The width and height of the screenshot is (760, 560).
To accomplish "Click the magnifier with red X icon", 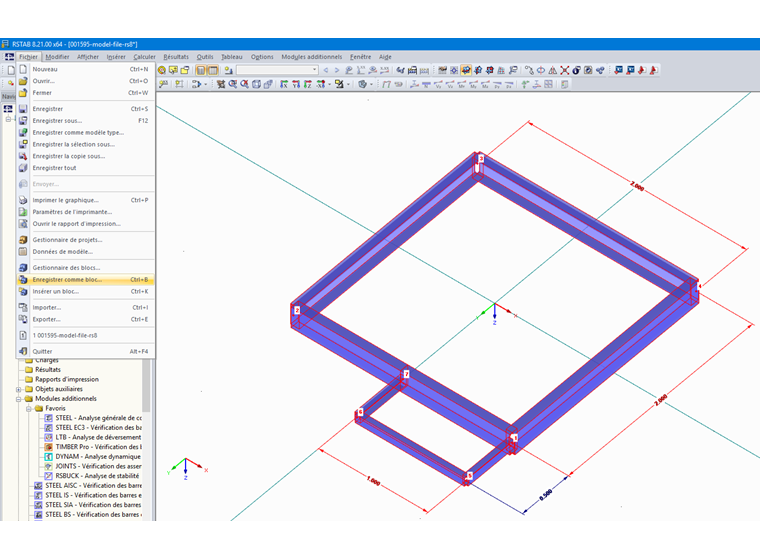I will coord(244,84).
